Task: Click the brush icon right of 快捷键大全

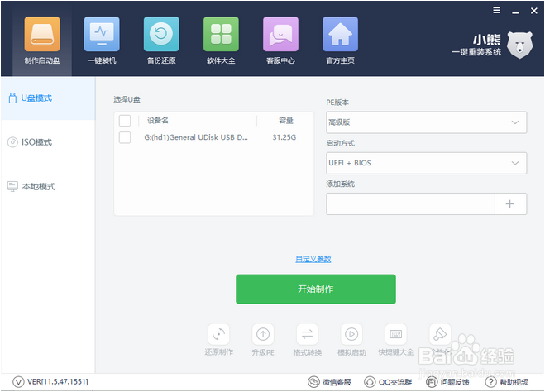Action: (x=440, y=335)
